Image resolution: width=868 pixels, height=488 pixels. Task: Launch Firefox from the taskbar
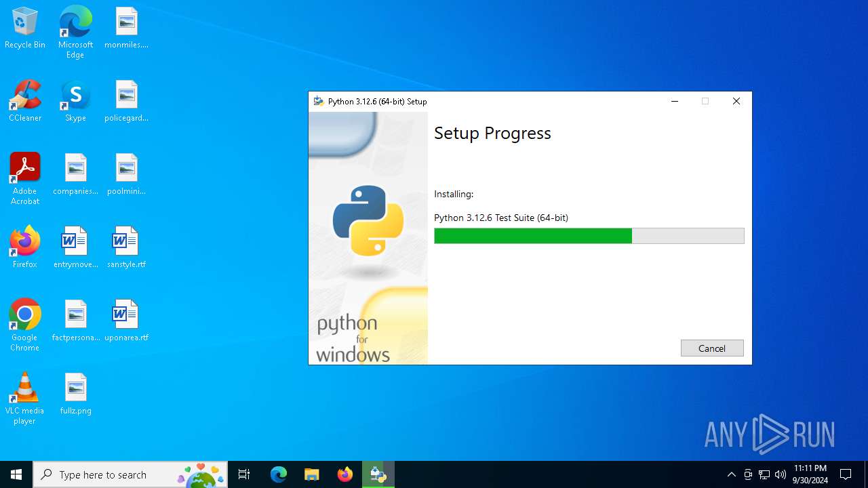(345, 474)
